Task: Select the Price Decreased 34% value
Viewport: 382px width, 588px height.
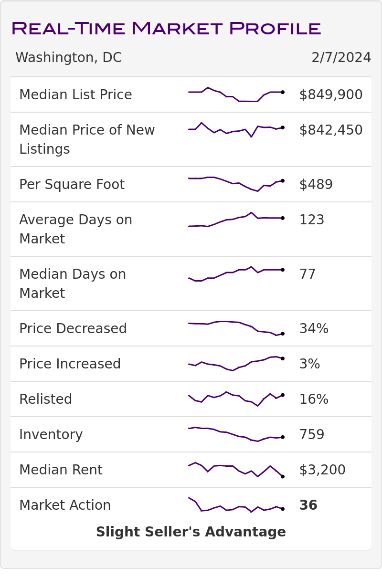Action: click(314, 329)
